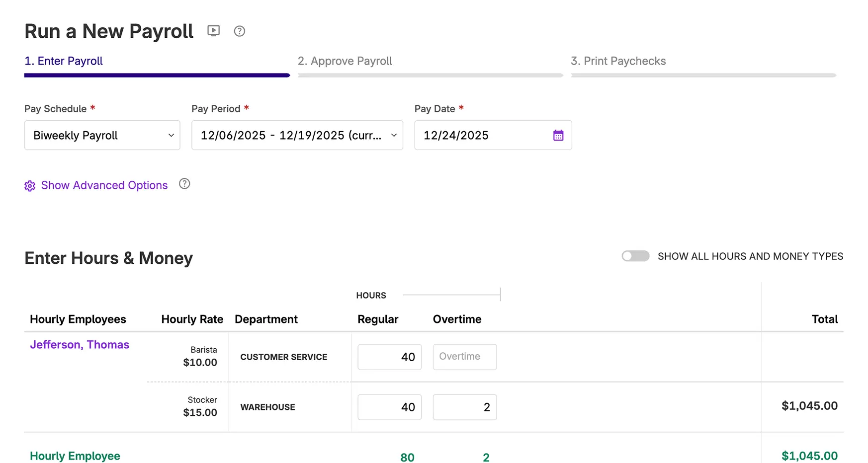Click the video tutorial icon beside the title
This screenshot has width=868, height=463.
coord(213,31)
